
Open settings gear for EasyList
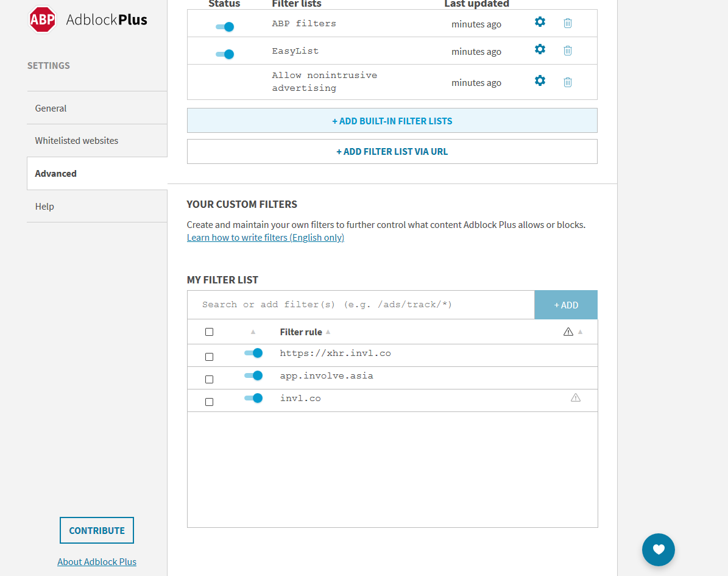coord(540,49)
